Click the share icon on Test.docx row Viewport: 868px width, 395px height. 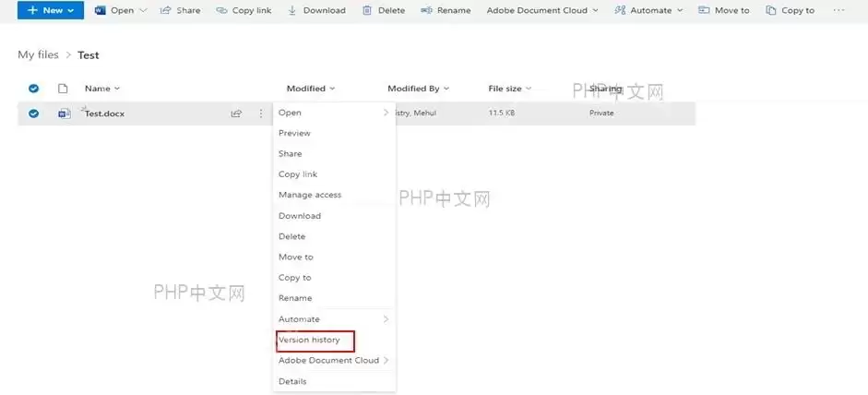click(236, 114)
